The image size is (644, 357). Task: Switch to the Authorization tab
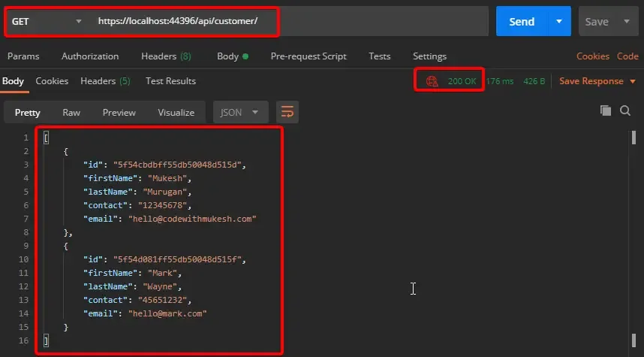(90, 56)
